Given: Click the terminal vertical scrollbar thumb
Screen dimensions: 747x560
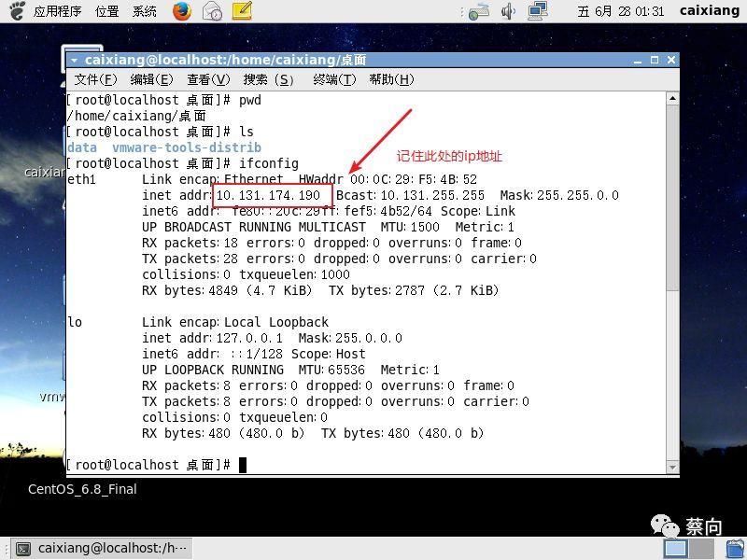Looking at the screenshot, I should (x=672, y=198).
